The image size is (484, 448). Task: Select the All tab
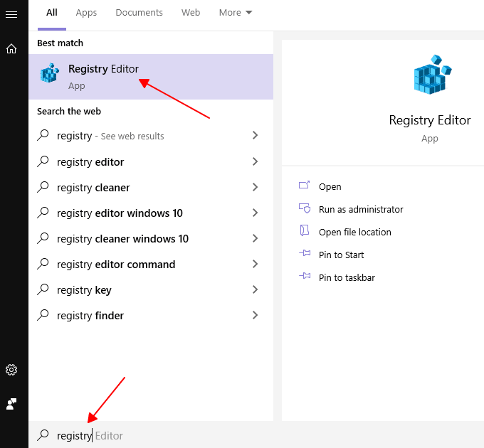click(x=52, y=13)
